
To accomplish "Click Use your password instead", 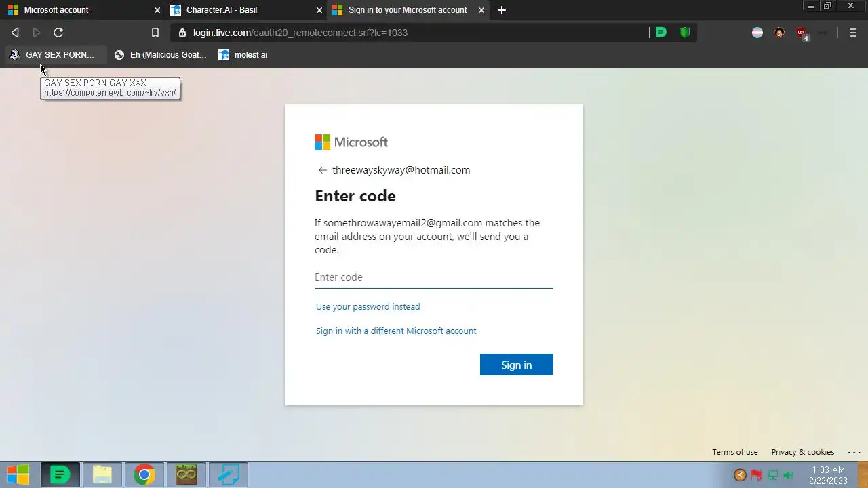I will 368,307.
